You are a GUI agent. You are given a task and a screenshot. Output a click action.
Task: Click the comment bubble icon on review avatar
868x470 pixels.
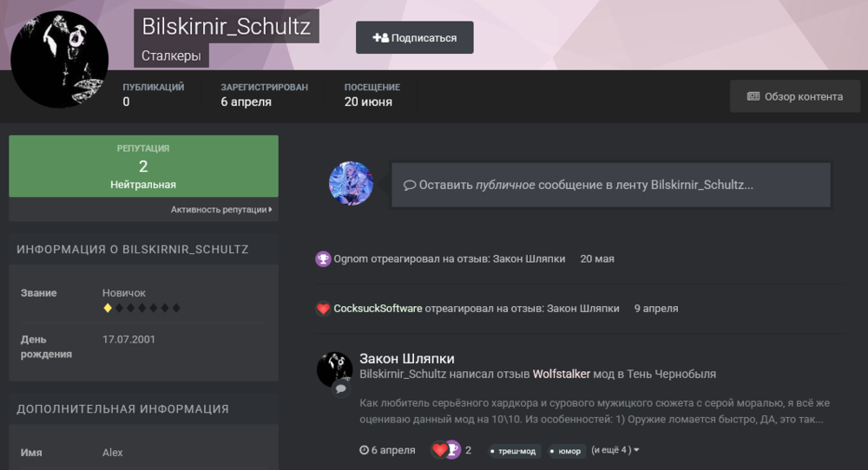[341, 388]
